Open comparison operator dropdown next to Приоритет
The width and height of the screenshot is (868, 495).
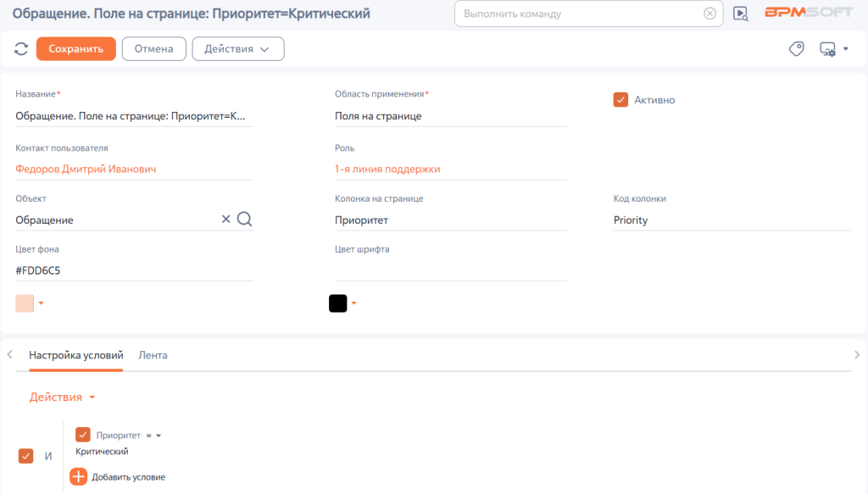tap(153, 436)
